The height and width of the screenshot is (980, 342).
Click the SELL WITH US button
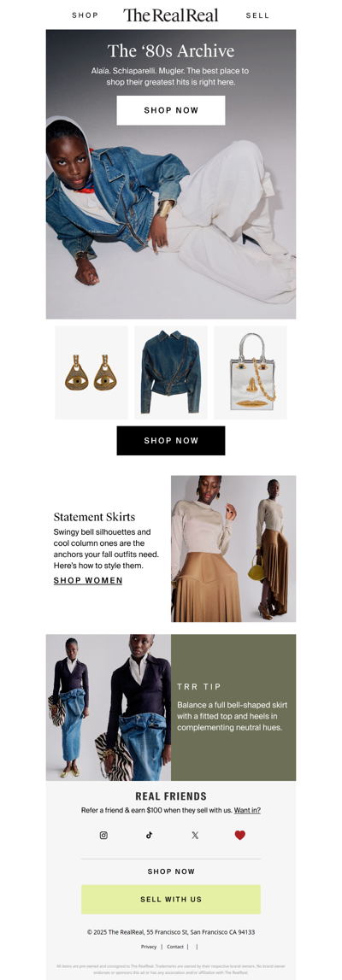point(171,900)
